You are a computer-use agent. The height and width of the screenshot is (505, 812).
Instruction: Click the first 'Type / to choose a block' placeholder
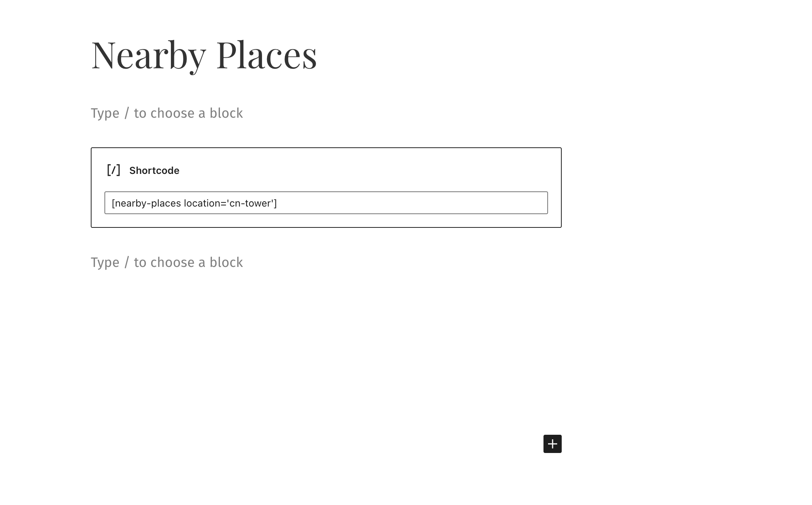pos(167,113)
